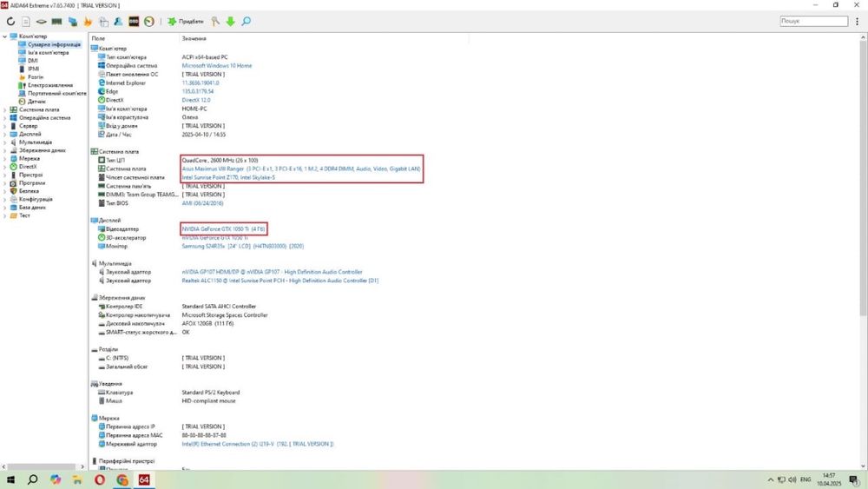Click the magnifier search toolbar icon

[x=247, y=21]
